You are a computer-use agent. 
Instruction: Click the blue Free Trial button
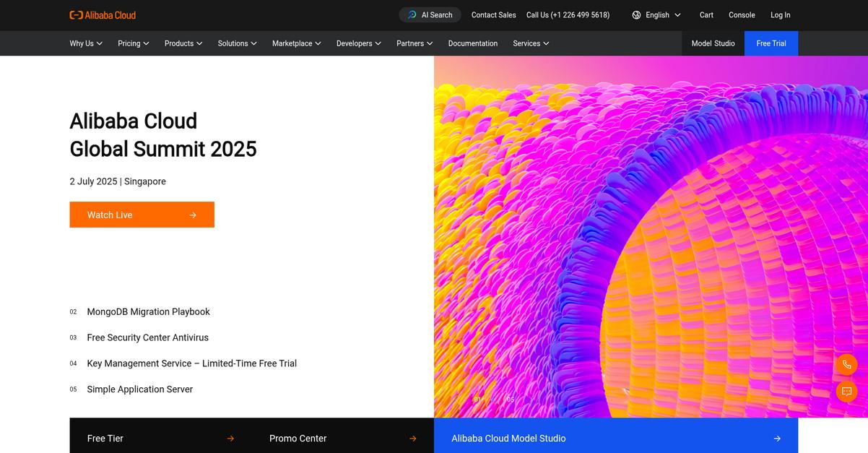click(771, 43)
